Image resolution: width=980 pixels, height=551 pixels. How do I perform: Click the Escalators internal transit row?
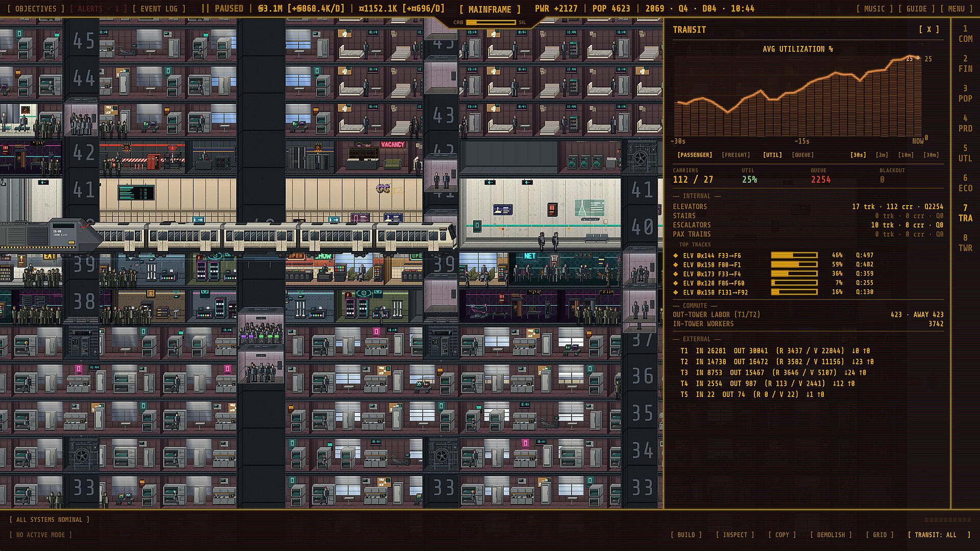click(x=808, y=225)
